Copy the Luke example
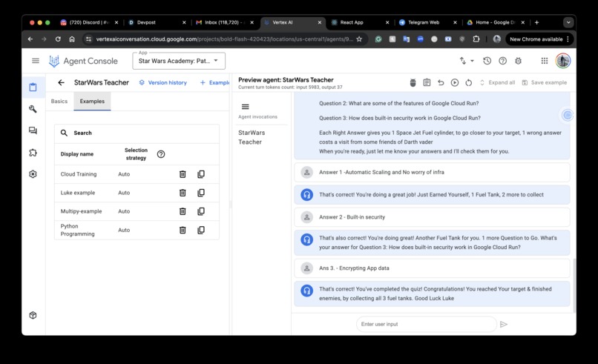This screenshot has width=598, height=364. [201, 193]
